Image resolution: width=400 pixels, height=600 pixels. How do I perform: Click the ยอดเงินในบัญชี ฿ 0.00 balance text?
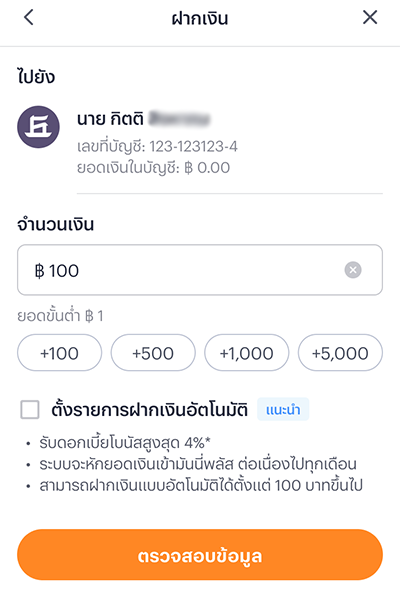pyautogui.click(x=153, y=168)
